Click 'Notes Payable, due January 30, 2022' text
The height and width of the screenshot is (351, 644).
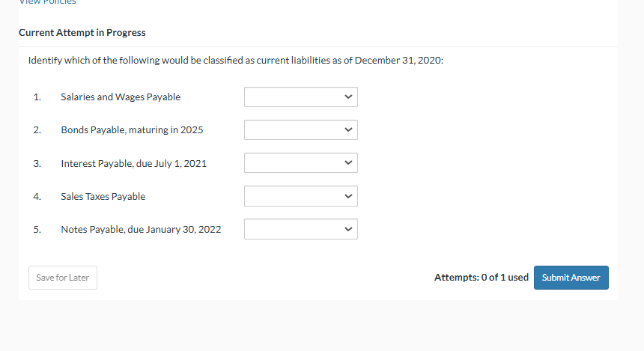(141, 230)
